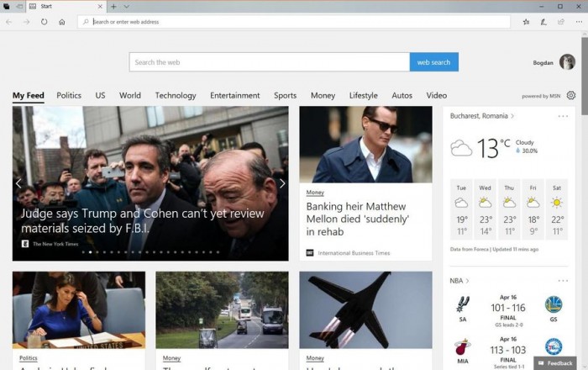The image size is (588, 370).
Task: Click the Share icon in toolbar
Action: tap(561, 22)
